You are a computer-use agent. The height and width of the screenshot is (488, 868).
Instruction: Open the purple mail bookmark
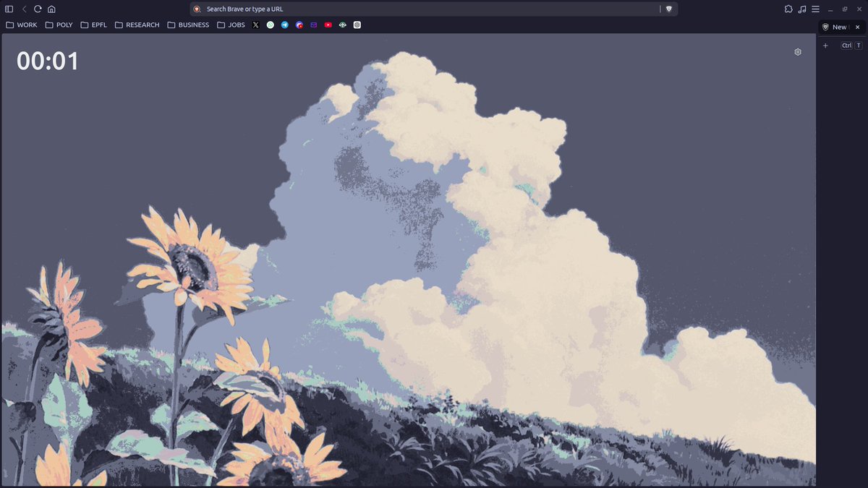(314, 25)
